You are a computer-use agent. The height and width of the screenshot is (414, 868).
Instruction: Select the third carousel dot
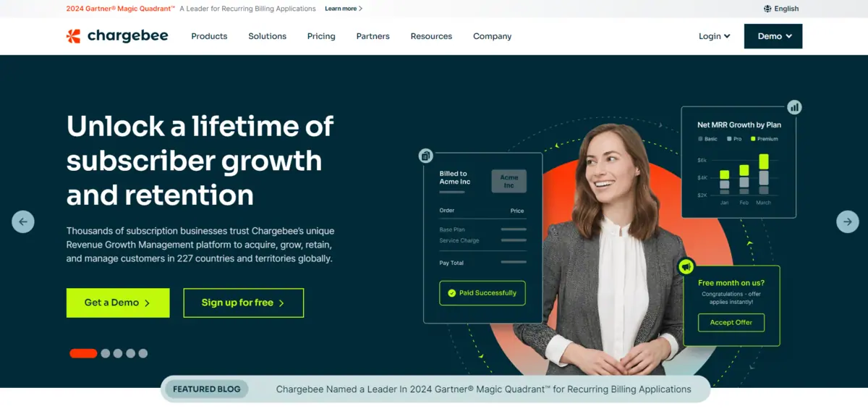point(118,353)
